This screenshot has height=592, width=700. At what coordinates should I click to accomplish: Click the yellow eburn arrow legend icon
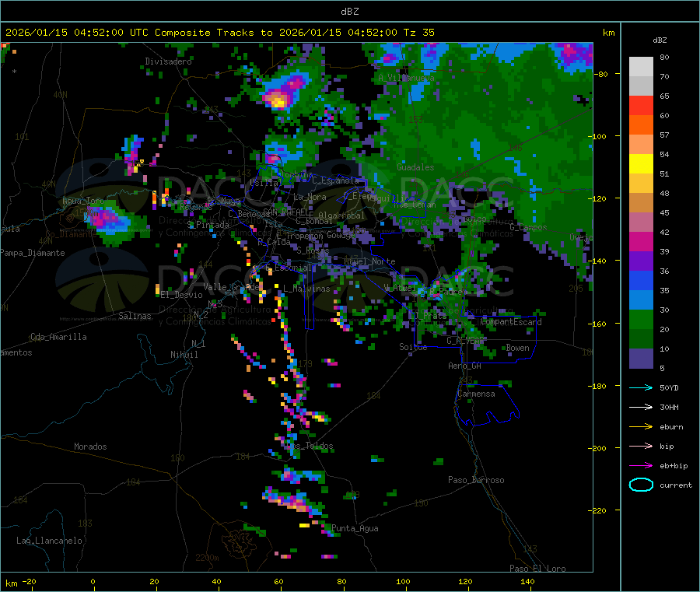(x=641, y=427)
